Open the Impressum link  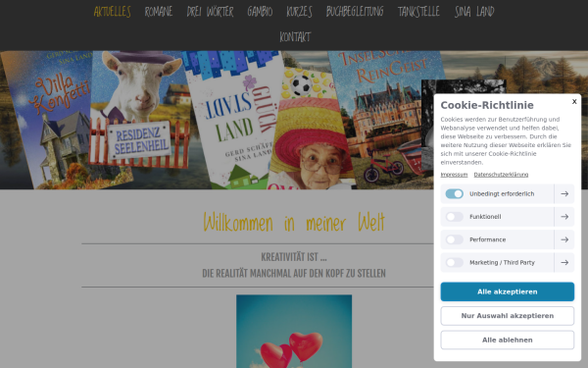point(454,175)
